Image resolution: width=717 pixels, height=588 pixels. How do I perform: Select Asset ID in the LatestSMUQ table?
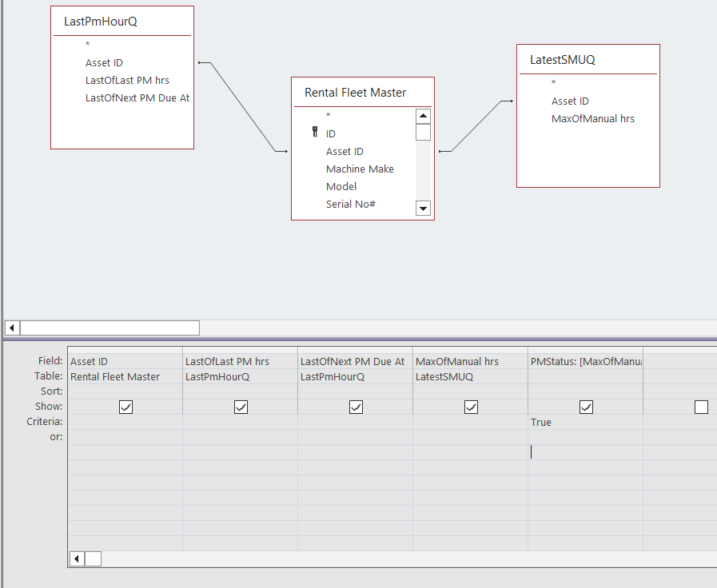tap(570, 101)
